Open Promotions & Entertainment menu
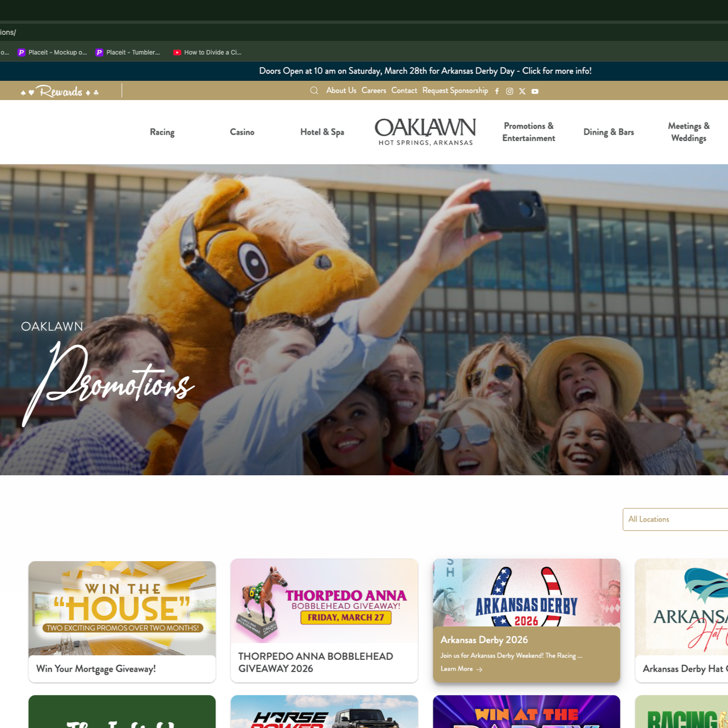 (529, 132)
